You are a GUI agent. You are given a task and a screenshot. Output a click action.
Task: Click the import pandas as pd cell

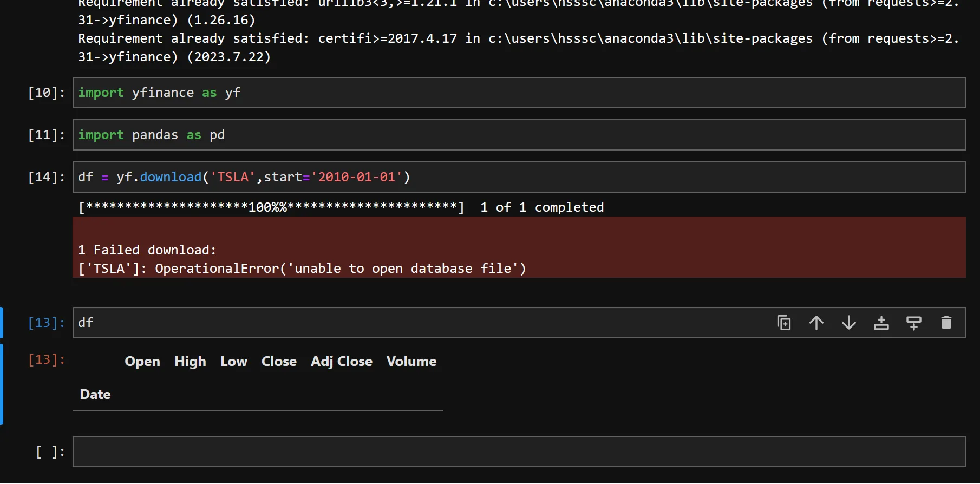pos(519,135)
